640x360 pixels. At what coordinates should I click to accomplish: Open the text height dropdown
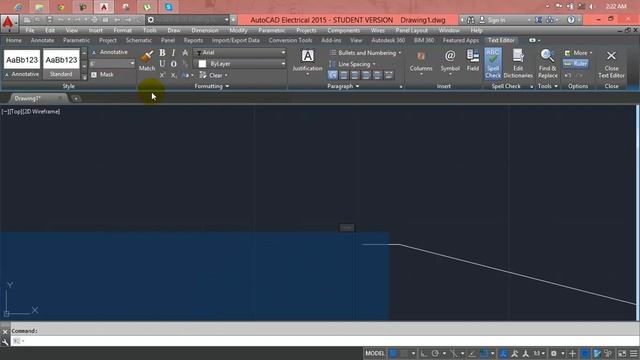112,64
